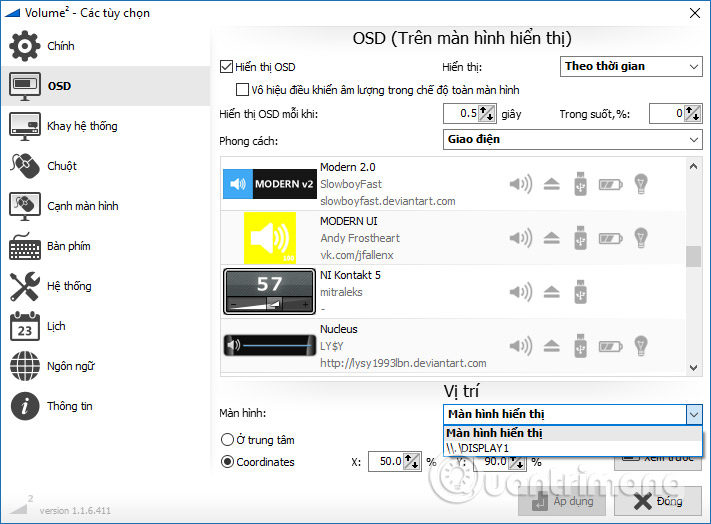Click the Áp dụng apply button

[562, 501]
